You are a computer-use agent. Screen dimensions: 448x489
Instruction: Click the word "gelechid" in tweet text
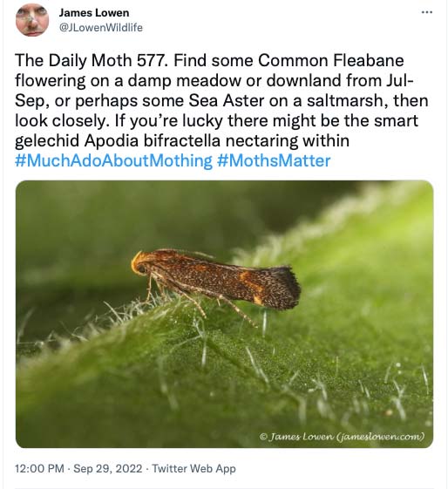click(x=47, y=140)
